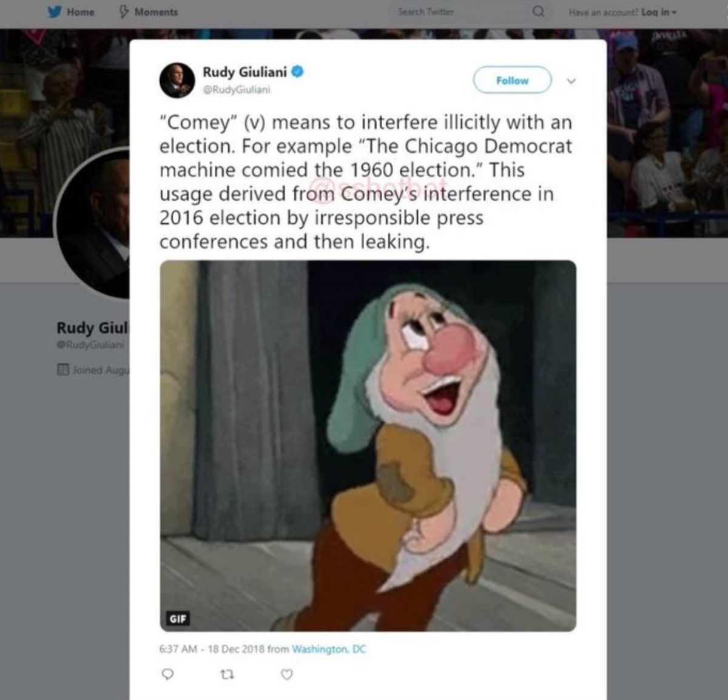Open the Home tab
The height and width of the screenshot is (700, 728).
click(x=80, y=12)
